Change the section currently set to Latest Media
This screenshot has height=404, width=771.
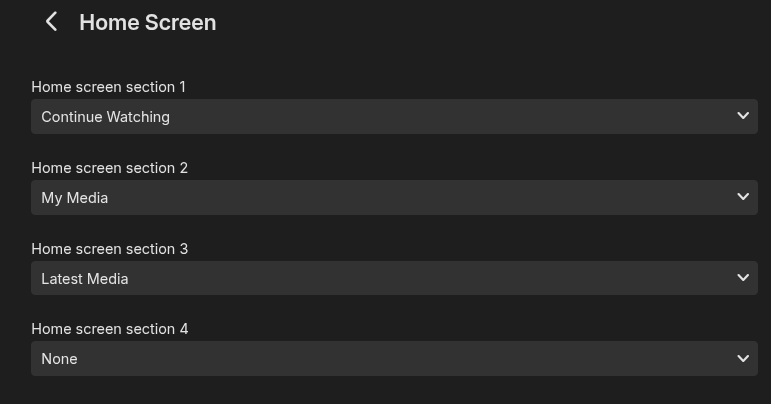tap(394, 278)
